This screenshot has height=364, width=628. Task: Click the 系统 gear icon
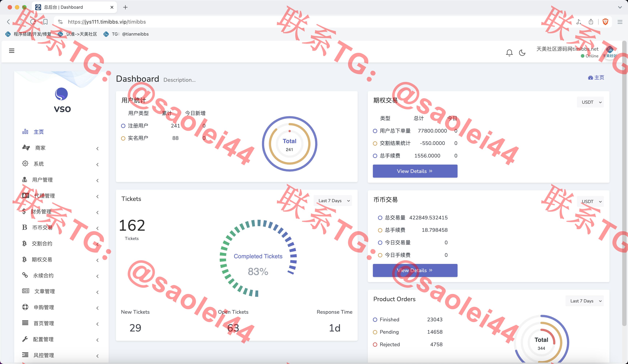pos(25,163)
